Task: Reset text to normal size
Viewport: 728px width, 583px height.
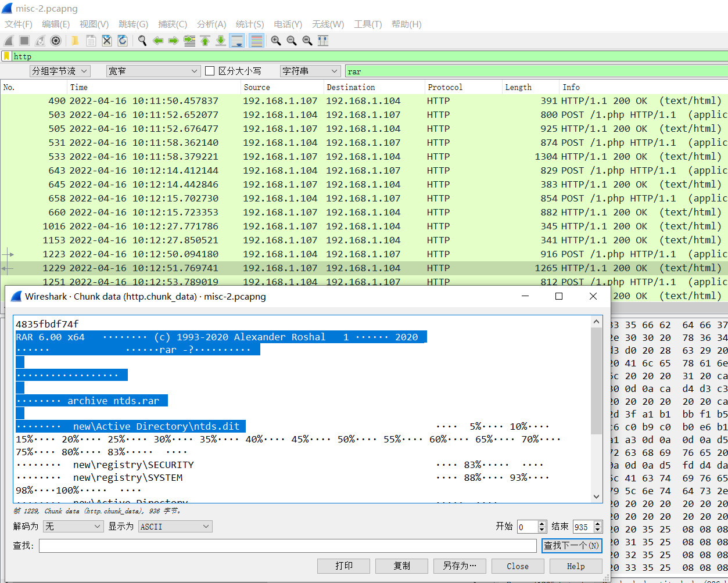Action: click(x=307, y=41)
